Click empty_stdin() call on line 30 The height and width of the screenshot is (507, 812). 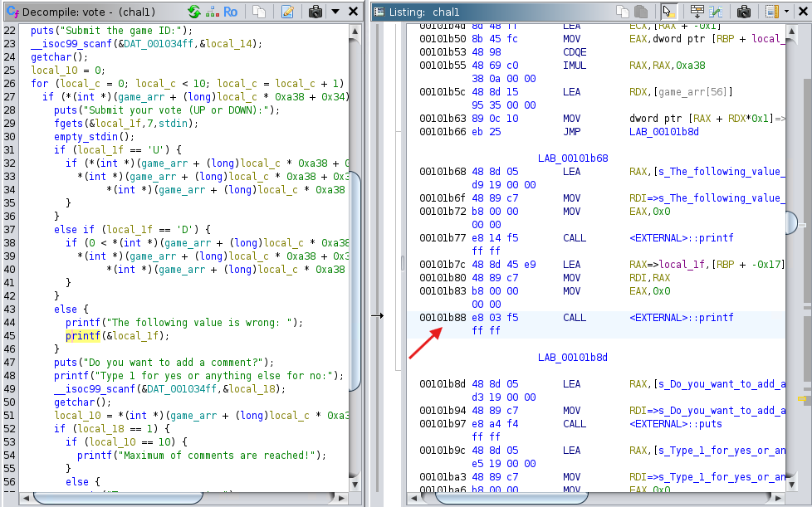(x=95, y=137)
